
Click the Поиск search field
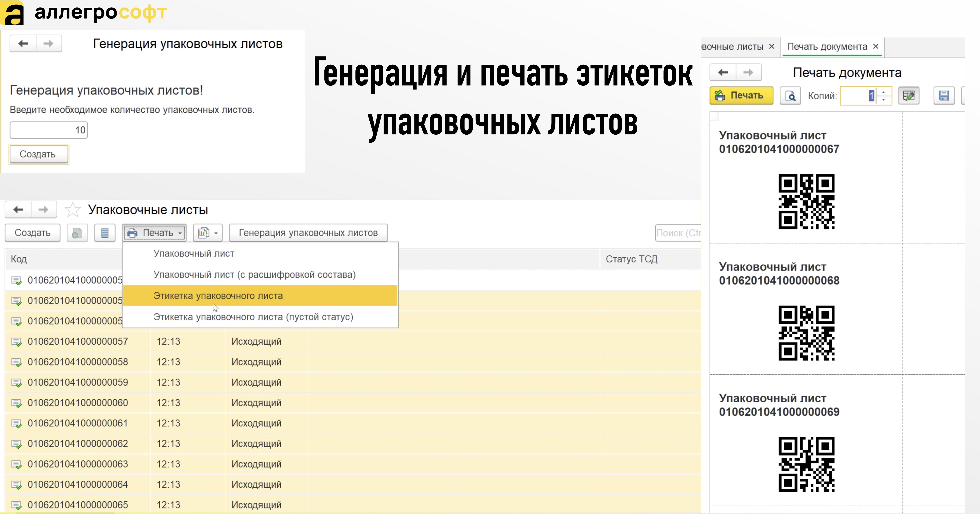[678, 233]
